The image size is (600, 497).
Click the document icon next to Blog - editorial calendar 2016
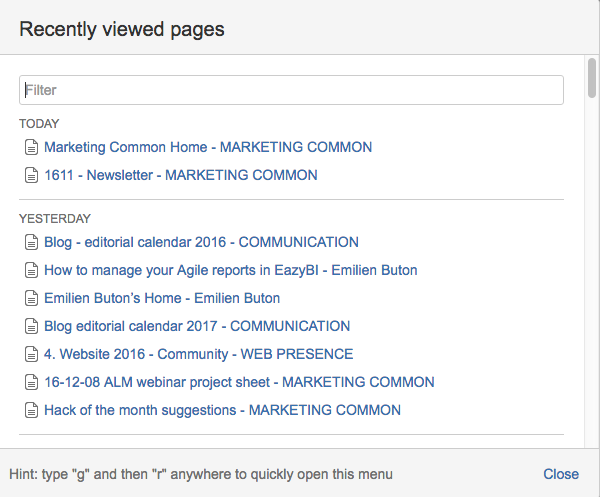point(31,242)
